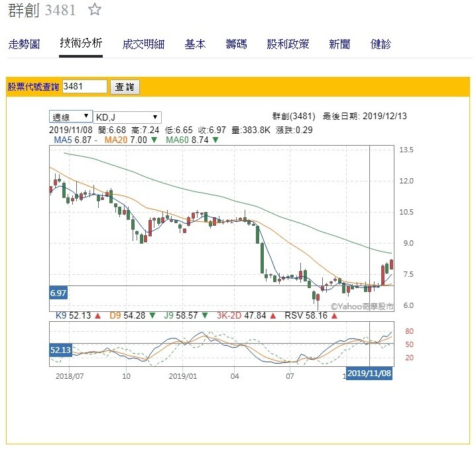Click the 2019/11/08 date marker on timeline

point(369,374)
